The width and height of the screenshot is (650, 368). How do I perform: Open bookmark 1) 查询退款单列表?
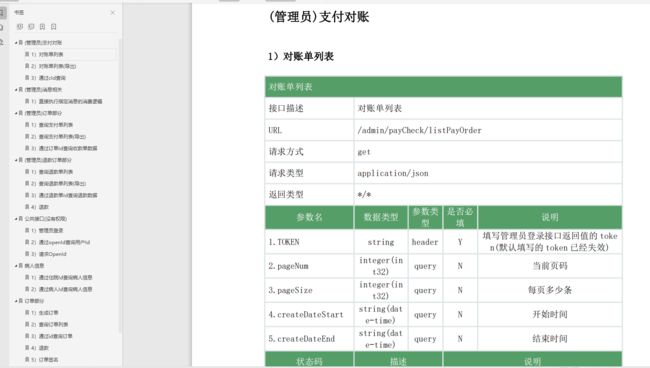pyautogui.click(x=49, y=172)
